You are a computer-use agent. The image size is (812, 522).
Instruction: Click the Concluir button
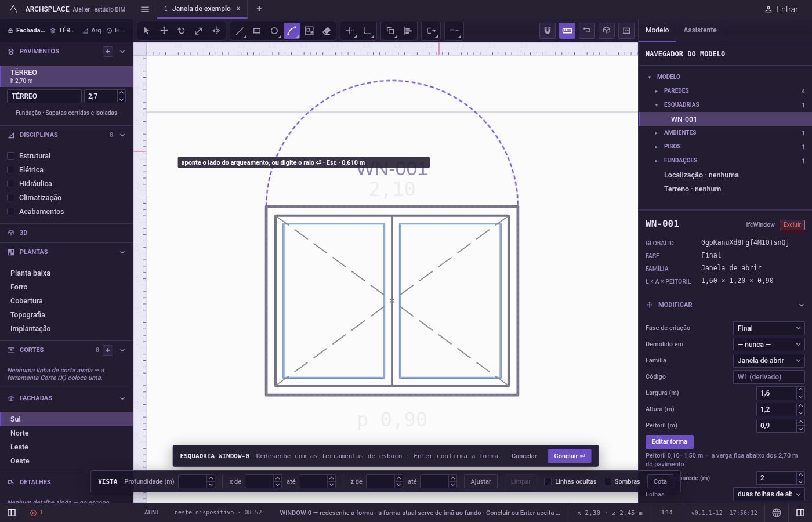click(570, 456)
